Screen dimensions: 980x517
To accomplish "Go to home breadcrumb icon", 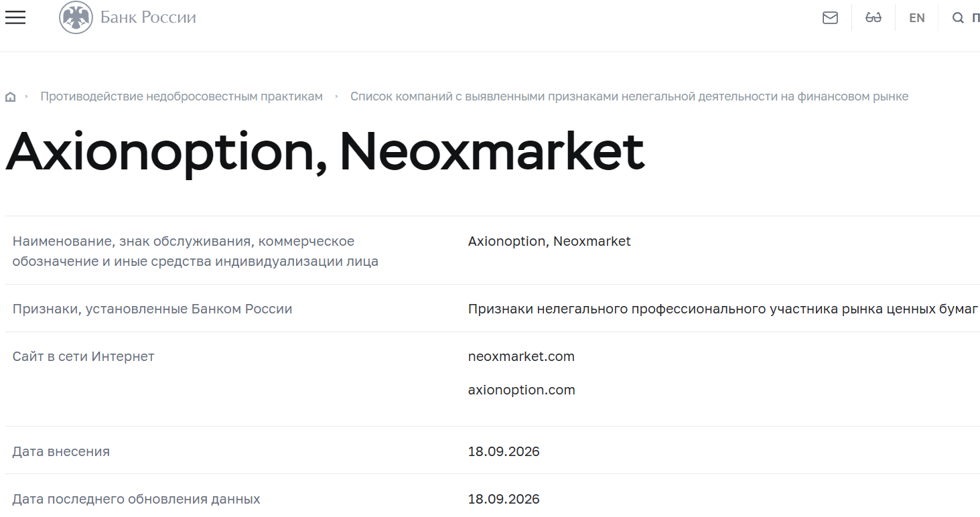I will click(x=10, y=96).
